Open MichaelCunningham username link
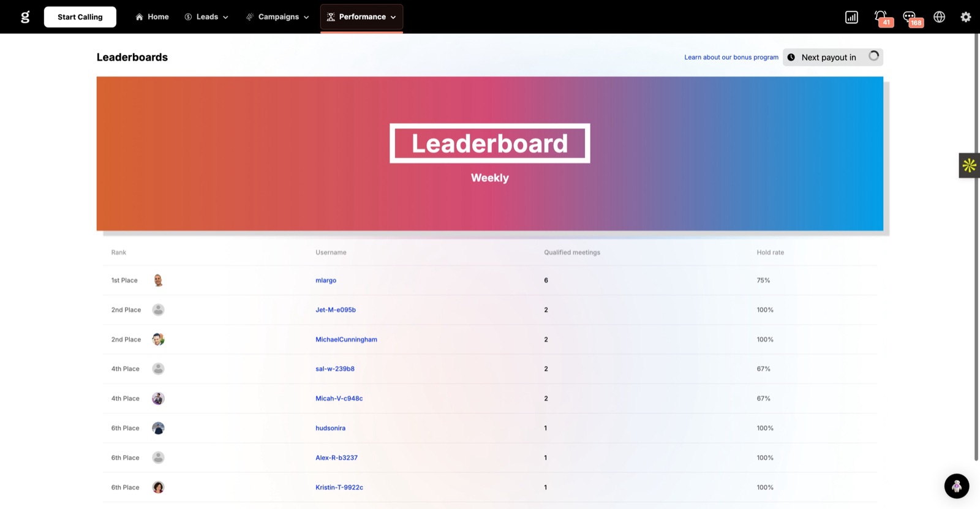The height and width of the screenshot is (509, 980). point(346,339)
